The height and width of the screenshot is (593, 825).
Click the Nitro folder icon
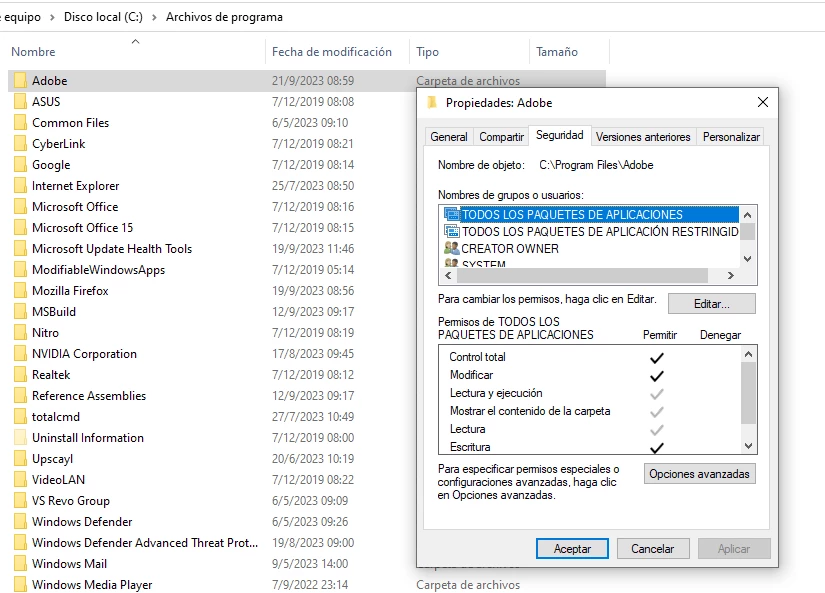[x=20, y=333]
